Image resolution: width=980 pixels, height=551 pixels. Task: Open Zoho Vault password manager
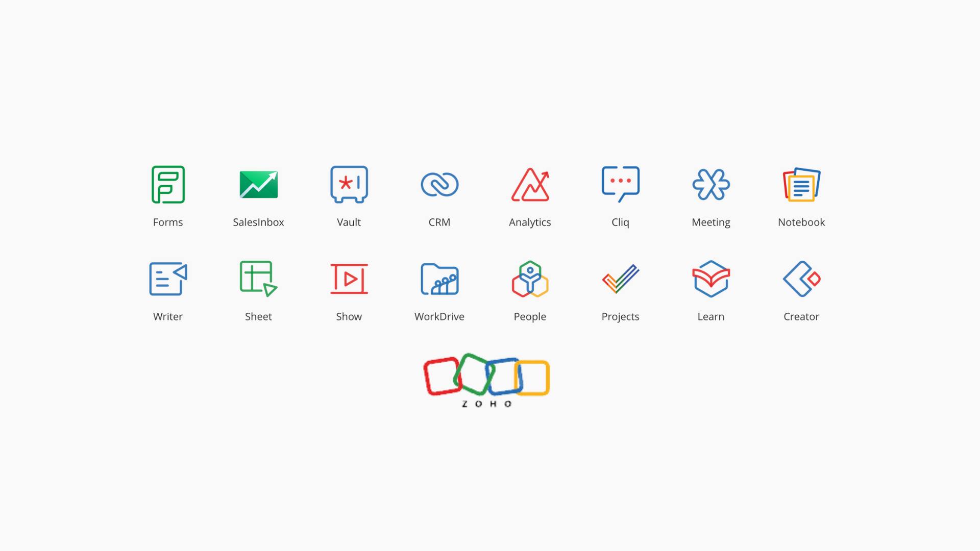coord(349,184)
